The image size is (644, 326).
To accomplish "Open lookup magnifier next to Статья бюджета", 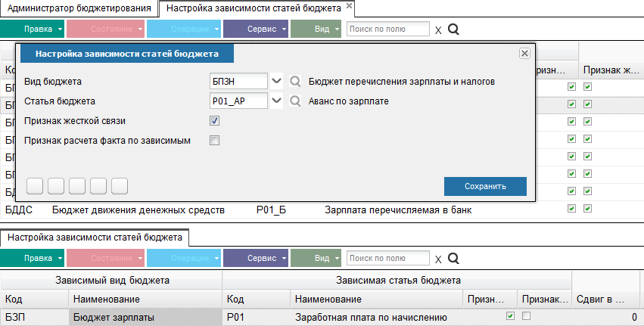I will [x=295, y=101].
